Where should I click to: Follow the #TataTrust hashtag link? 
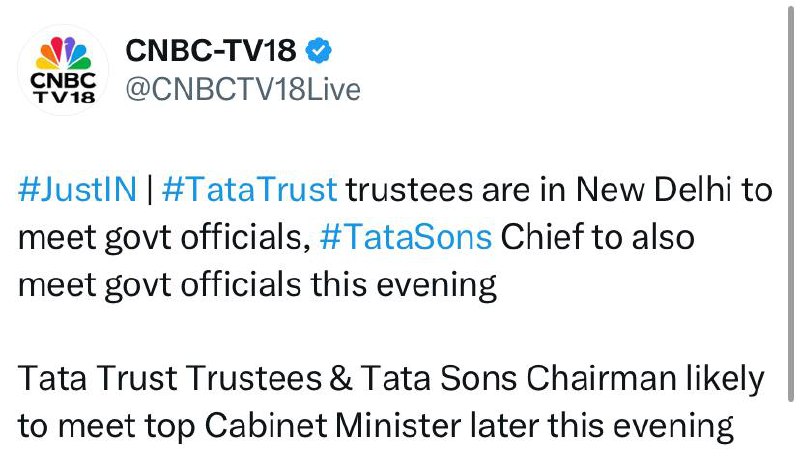tap(249, 191)
